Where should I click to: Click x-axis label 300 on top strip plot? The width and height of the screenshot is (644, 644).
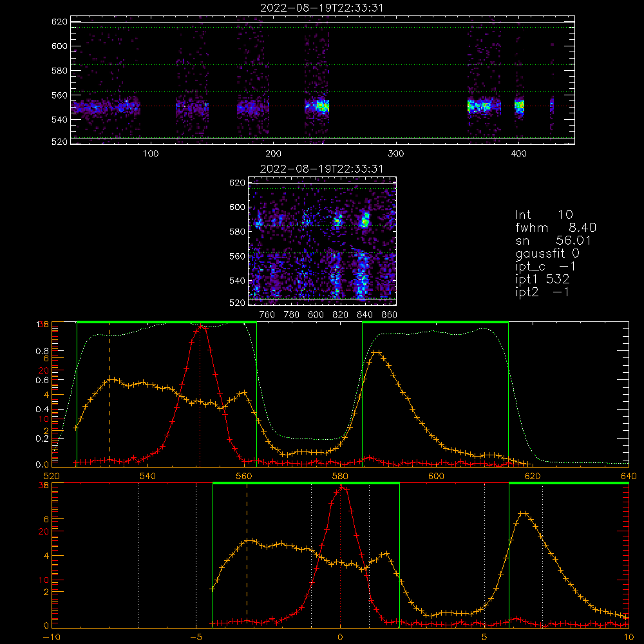(x=396, y=154)
